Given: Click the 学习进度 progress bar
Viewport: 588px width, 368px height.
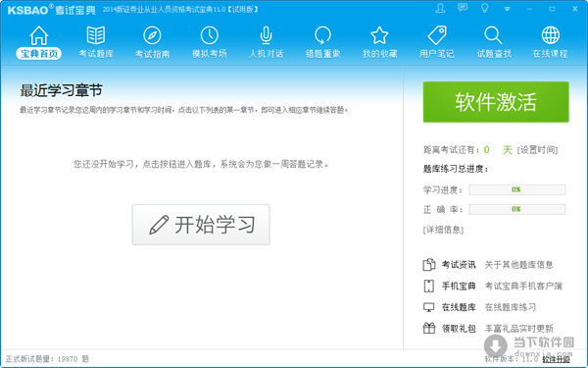Looking at the screenshot, I should tap(517, 189).
